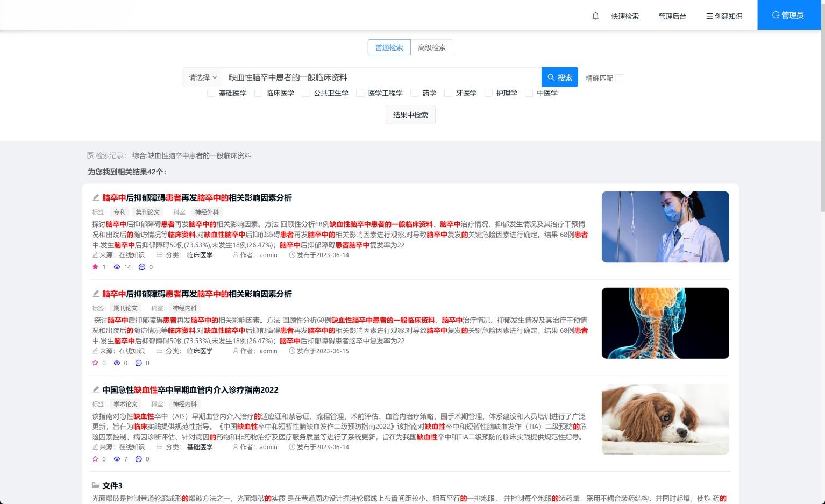The width and height of the screenshot is (825, 504).
Task: Select the 普通检索 tab
Action: [x=389, y=47]
